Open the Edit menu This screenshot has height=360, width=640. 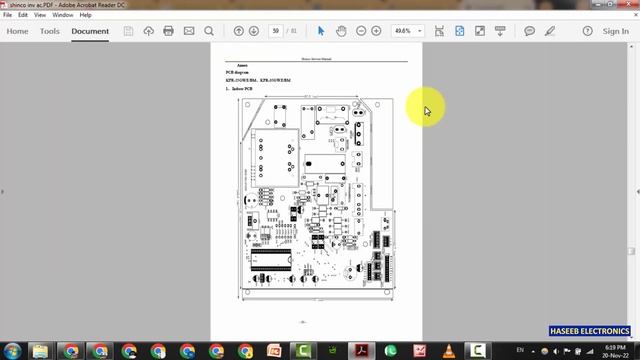[x=23, y=15]
